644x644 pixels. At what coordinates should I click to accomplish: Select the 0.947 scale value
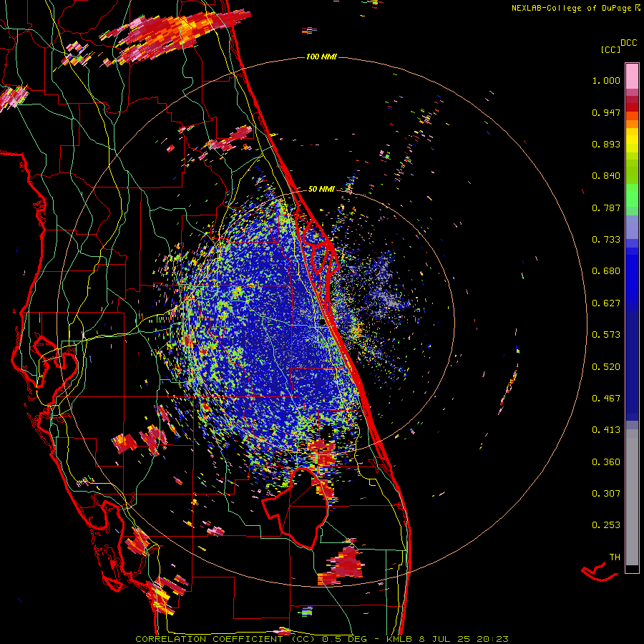606,112
